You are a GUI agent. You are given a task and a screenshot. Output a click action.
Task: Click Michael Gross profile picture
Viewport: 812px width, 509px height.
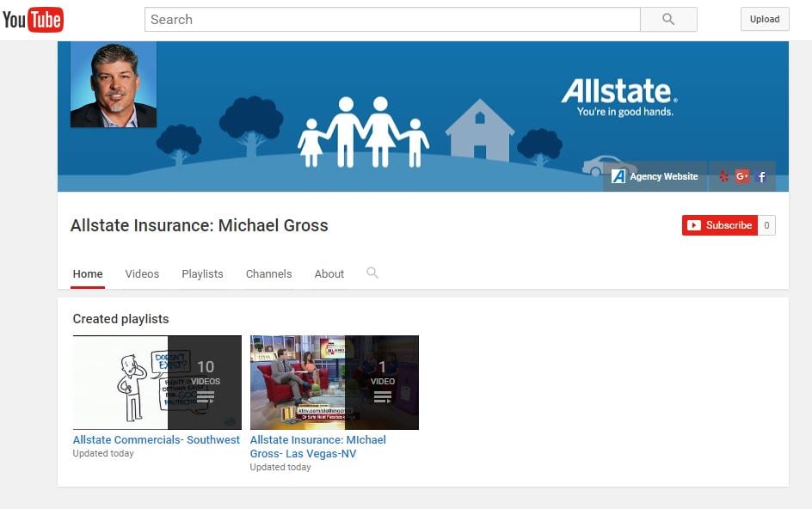click(114, 84)
